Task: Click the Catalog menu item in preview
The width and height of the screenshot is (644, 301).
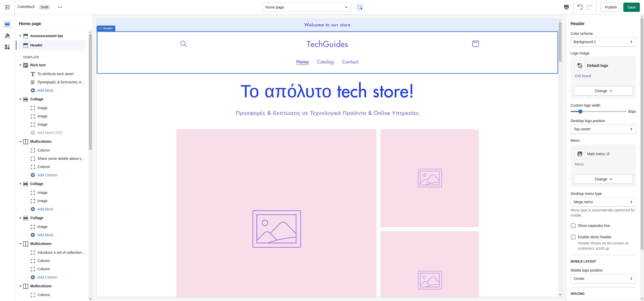Action: click(325, 62)
